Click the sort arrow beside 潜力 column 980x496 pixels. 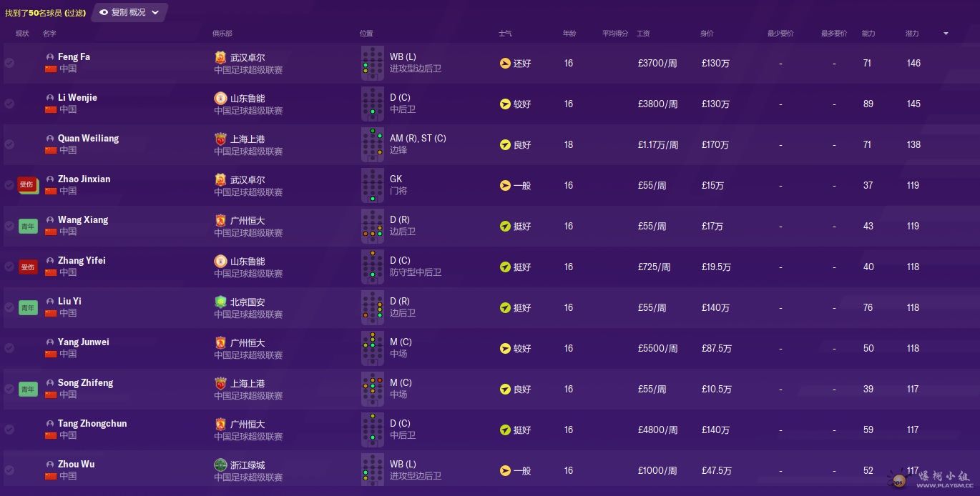[946, 34]
